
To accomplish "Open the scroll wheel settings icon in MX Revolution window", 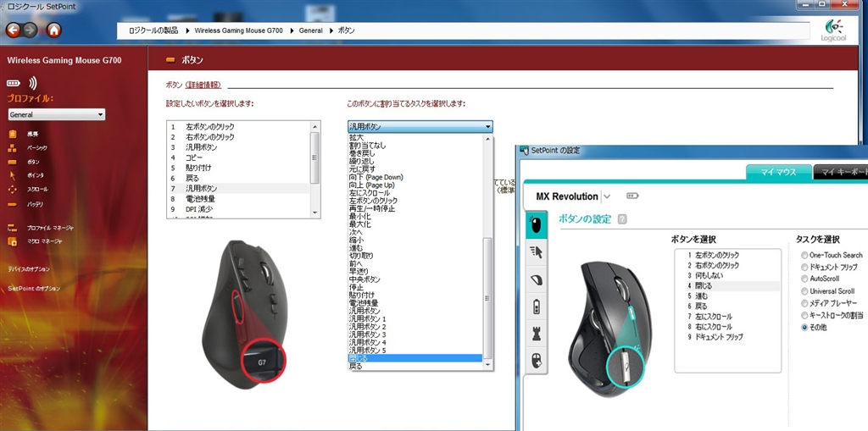I will [536, 280].
